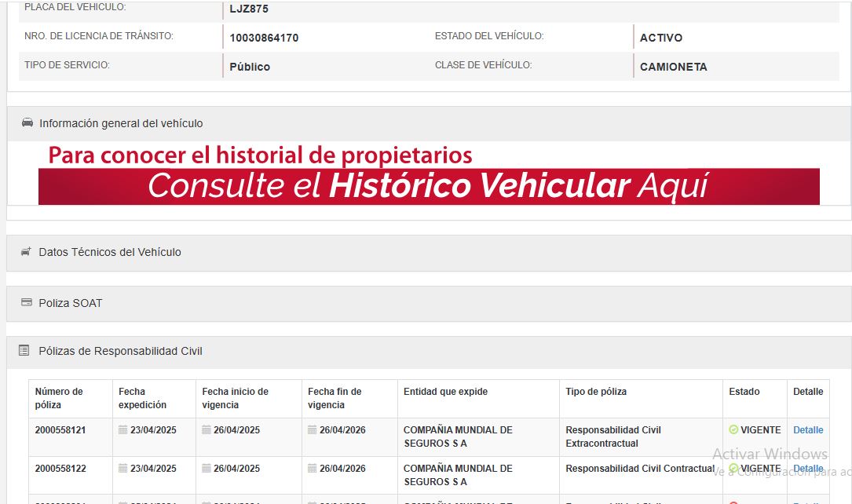Click the Consulte el Histórico Vehicular Aquí banner
Screen dimensions: 852x504
429,186
